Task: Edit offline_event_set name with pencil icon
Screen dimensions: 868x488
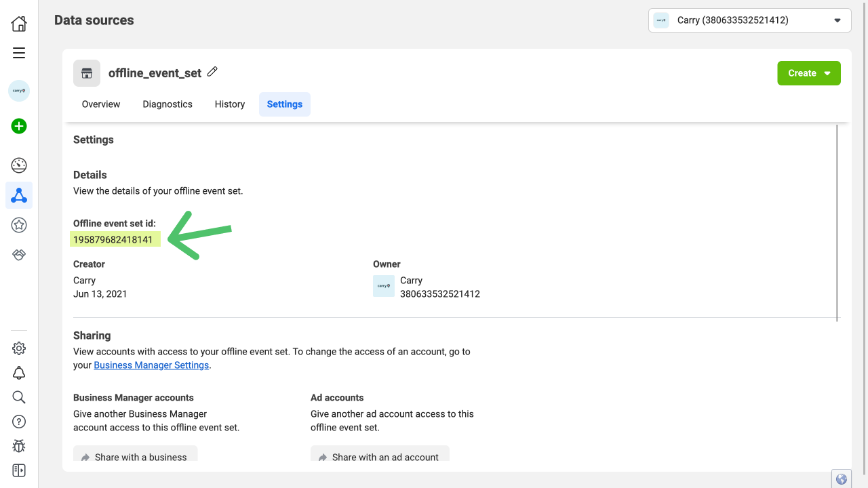Action: coord(212,72)
